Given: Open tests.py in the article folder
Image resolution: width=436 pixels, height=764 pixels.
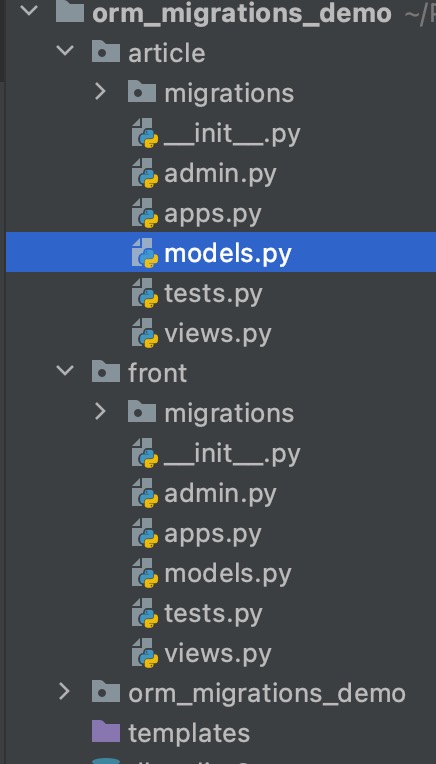Looking at the screenshot, I should (213, 294).
